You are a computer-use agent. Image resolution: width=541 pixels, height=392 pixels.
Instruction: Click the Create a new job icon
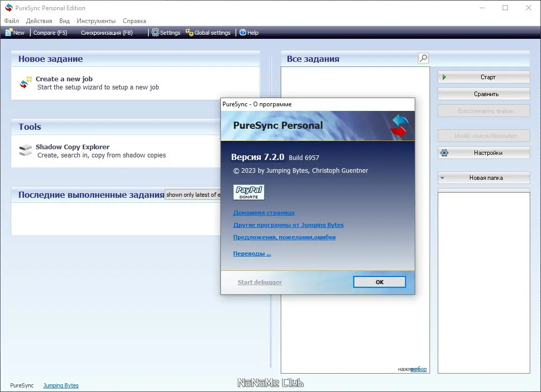pyautogui.click(x=26, y=83)
